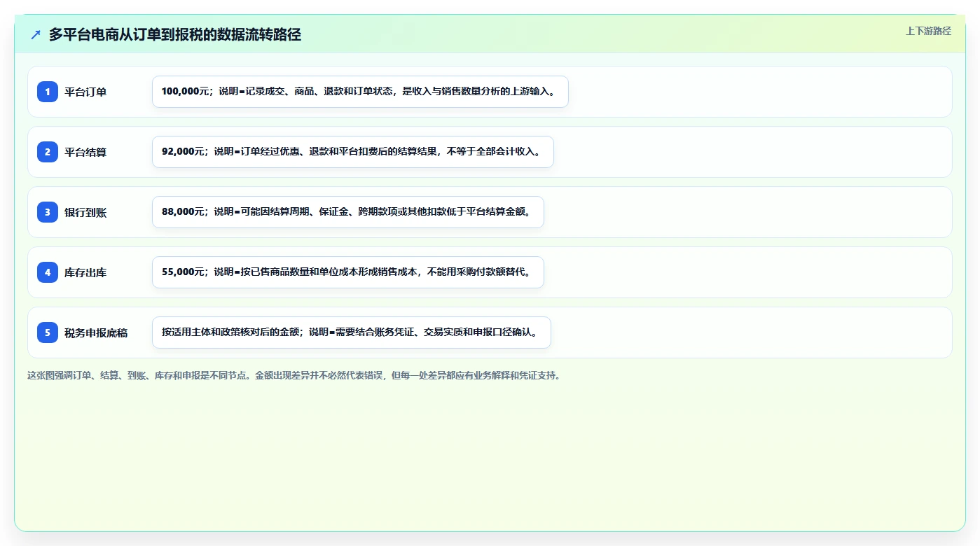Click the 88,000元 description box

click(x=348, y=212)
